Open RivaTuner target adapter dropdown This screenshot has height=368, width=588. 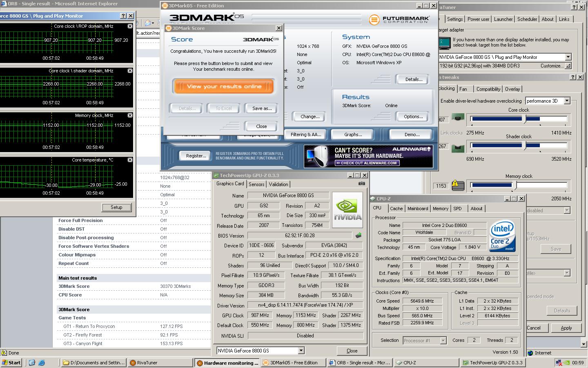point(568,57)
